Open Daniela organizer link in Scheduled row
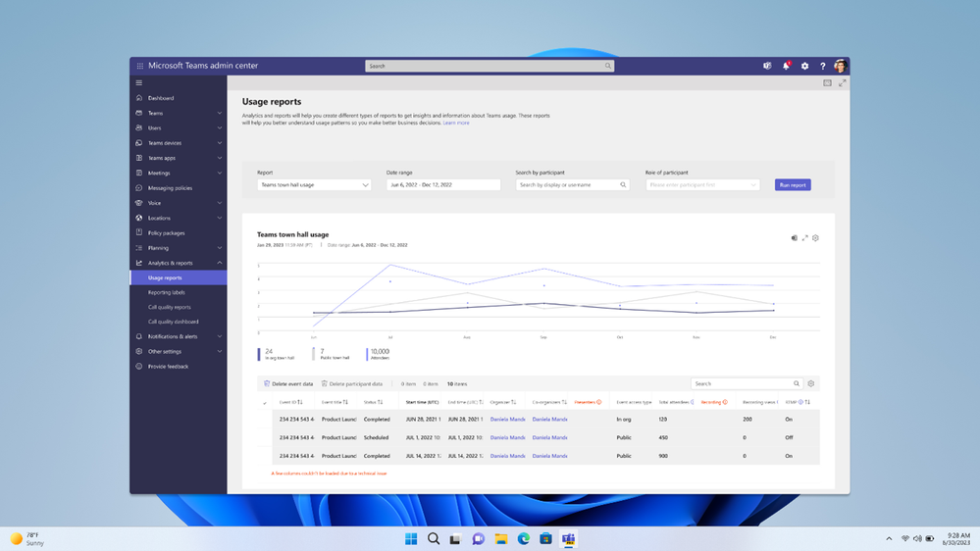 pyautogui.click(x=507, y=437)
